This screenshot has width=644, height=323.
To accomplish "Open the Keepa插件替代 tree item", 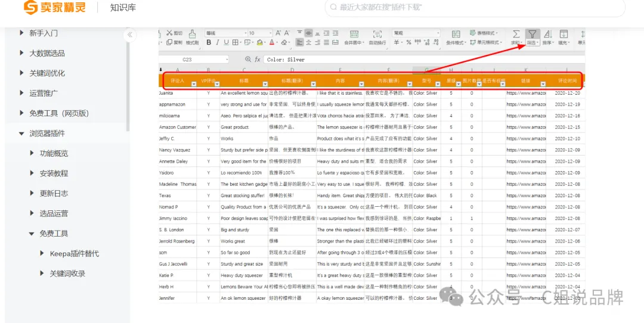I will 74,254.
